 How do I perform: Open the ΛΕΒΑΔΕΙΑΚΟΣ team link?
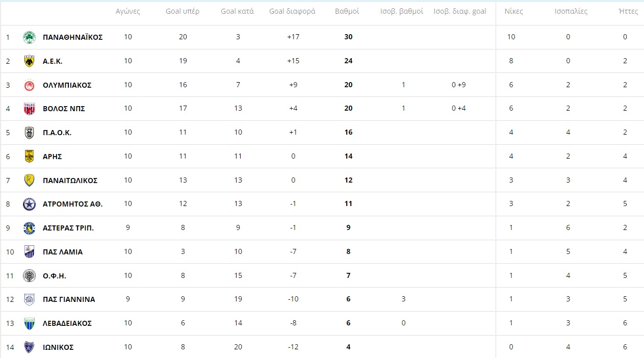point(67,323)
